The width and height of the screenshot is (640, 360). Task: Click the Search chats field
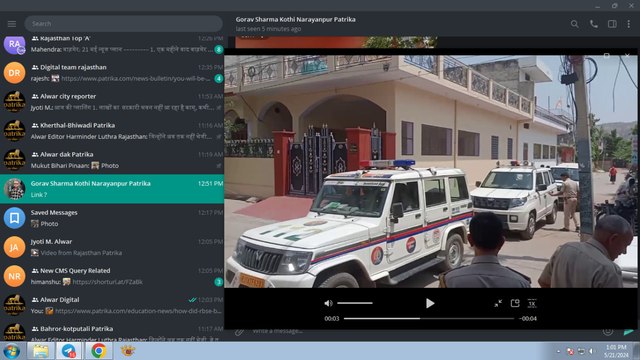123,24
